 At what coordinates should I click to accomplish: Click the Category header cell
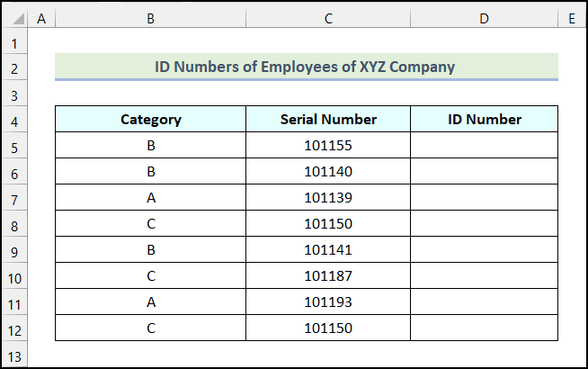point(150,120)
